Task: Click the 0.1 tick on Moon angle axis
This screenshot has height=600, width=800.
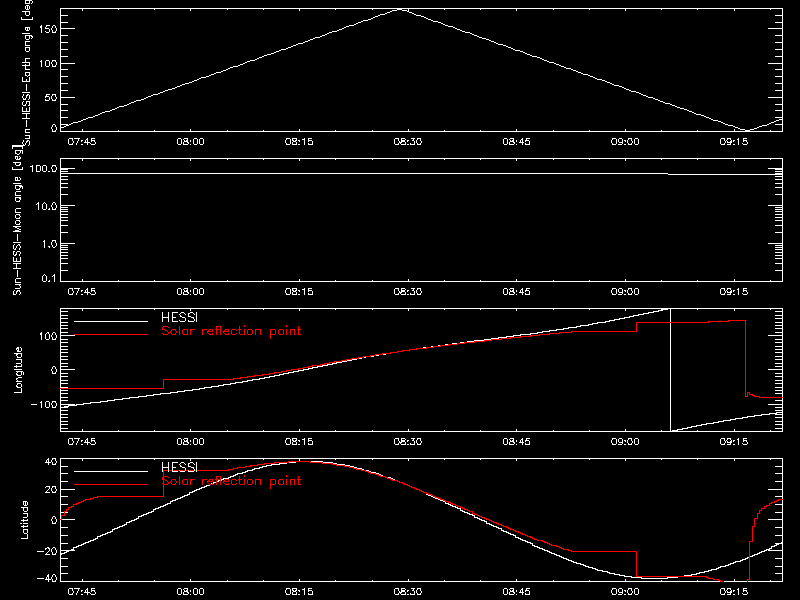Action: pos(49,278)
